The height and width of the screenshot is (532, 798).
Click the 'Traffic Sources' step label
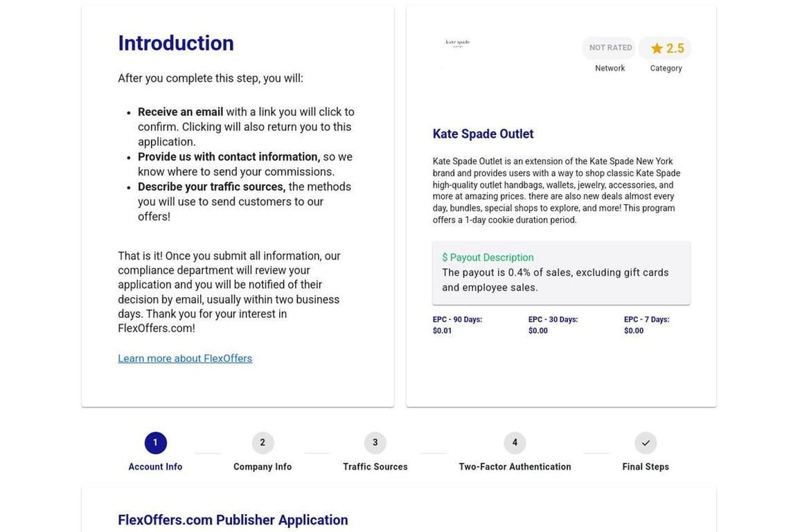click(x=375, y=467)
